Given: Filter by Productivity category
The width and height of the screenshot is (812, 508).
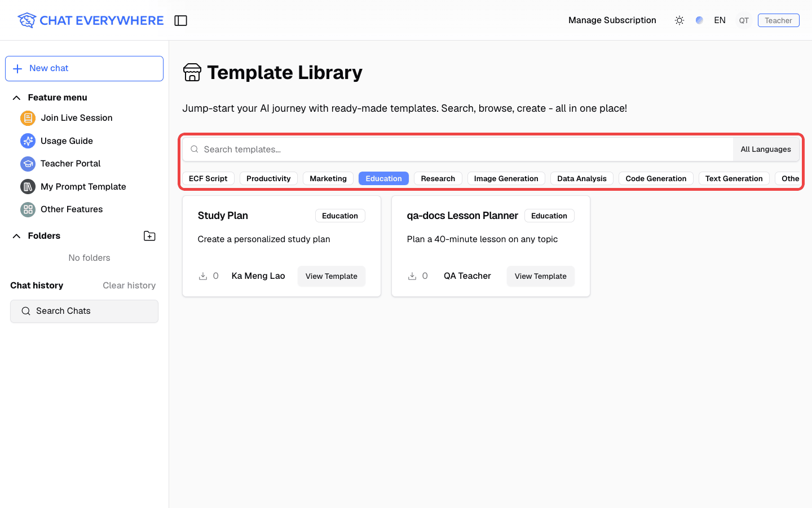Looking at the screenshot, I should tap(268, 178).
